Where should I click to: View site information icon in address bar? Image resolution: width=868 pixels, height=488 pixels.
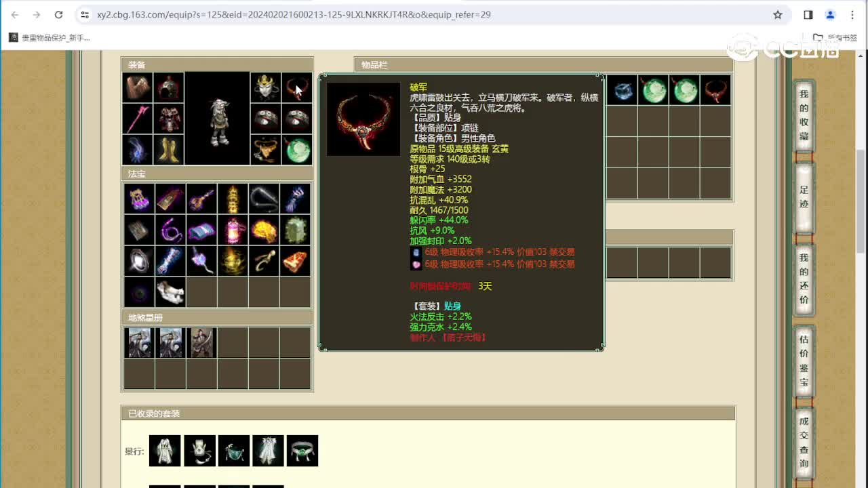click(85, 14)
